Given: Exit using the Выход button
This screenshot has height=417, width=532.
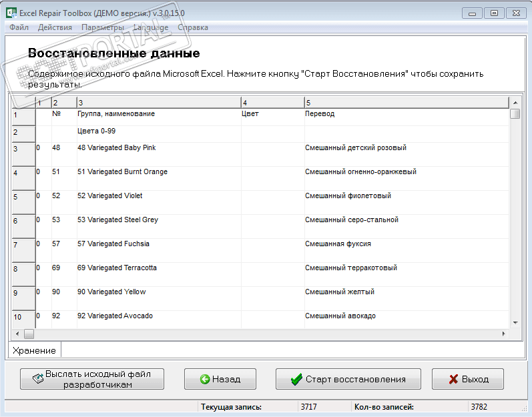Looking at the screenshot, I should [x=468, y=379].
